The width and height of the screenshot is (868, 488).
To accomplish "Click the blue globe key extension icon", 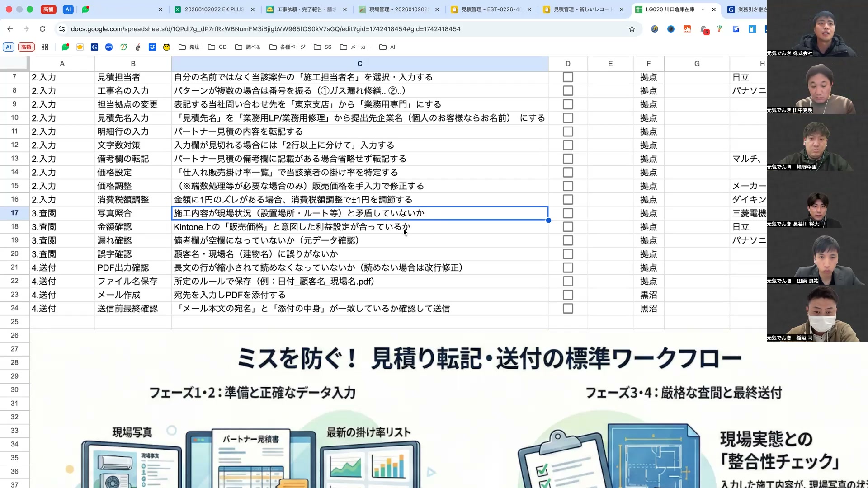I will (655, 29).
